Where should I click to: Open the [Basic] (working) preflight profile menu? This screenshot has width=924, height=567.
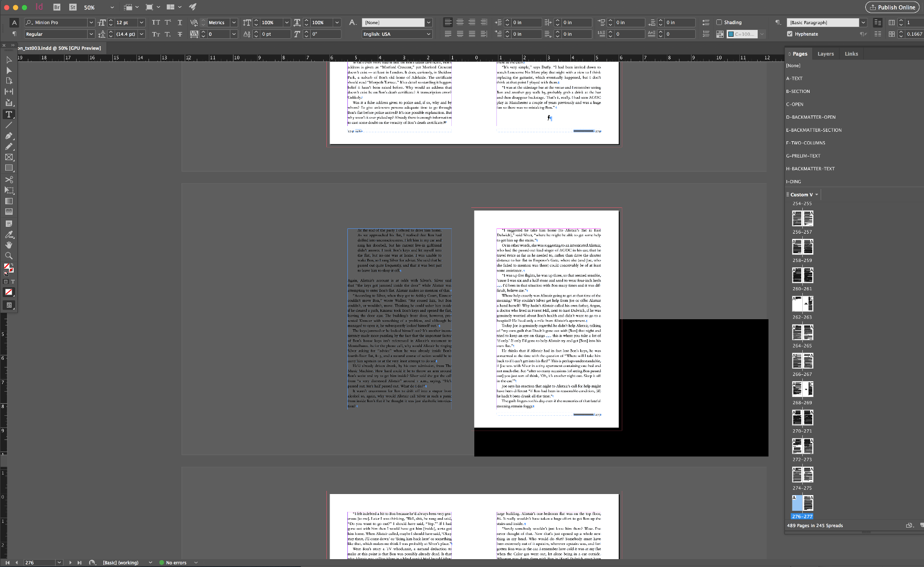coord(150,562)
